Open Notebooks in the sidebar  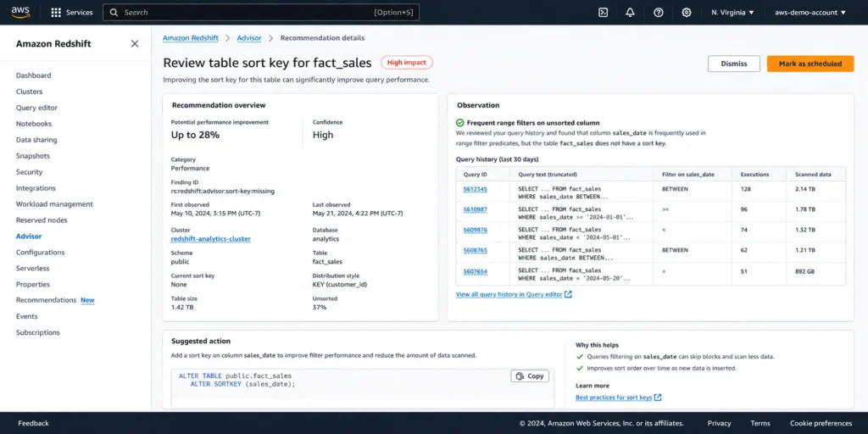tap(34, 124)
